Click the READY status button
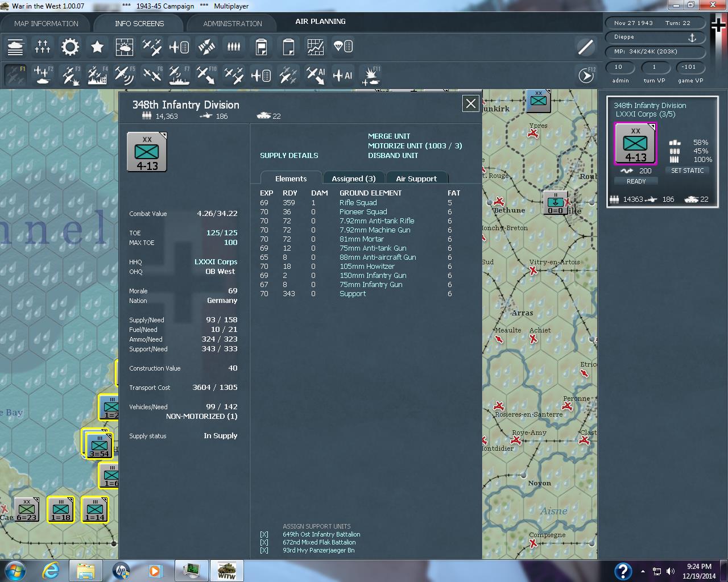This screenshot has width=728, height=582. point(636,181)
